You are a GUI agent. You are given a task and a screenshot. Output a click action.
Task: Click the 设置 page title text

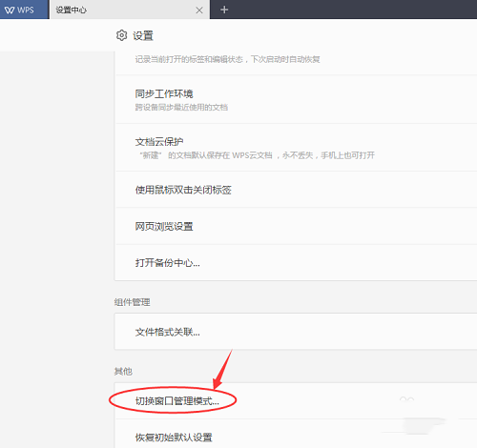tap(143, 35)
